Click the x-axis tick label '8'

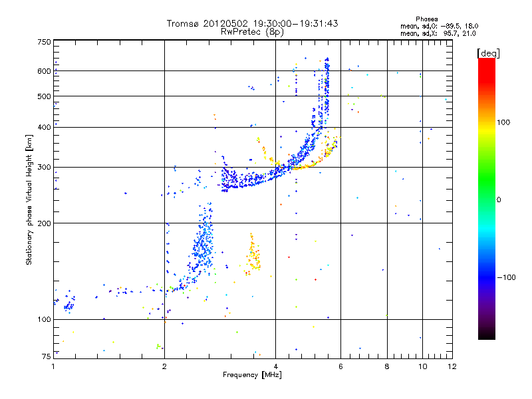coord(387,366)
